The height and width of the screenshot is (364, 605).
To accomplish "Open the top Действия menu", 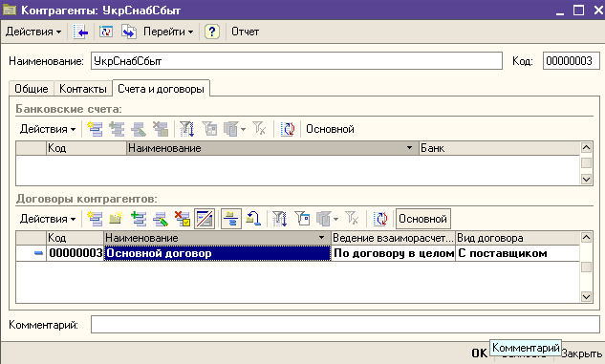I will pyautogui.click(x=33, y=32).
